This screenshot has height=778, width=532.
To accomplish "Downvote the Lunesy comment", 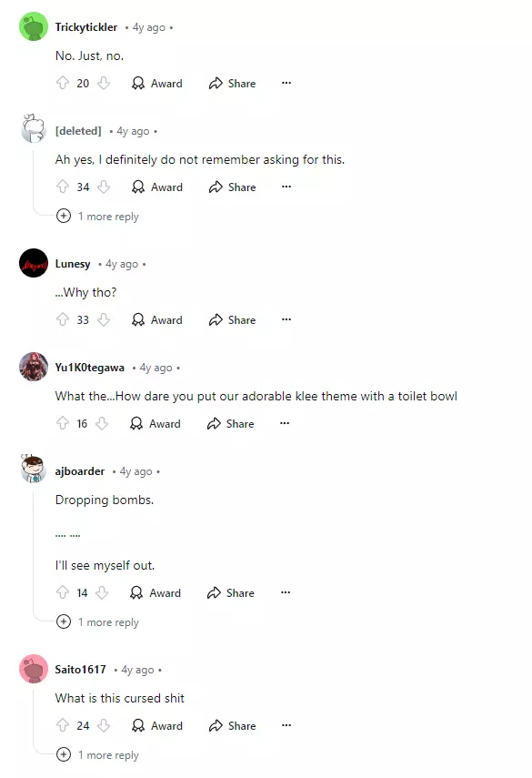I will (x=104, y=319).
